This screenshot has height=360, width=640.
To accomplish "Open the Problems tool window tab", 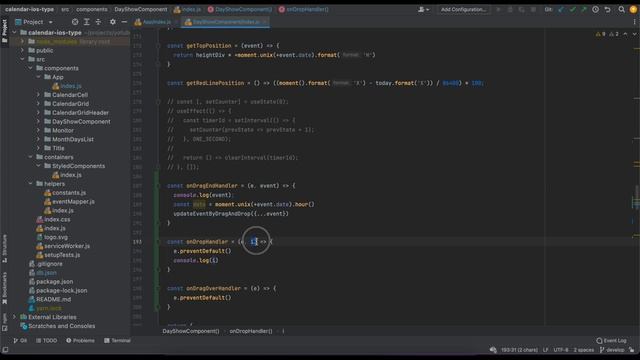I will pos(80,340).
